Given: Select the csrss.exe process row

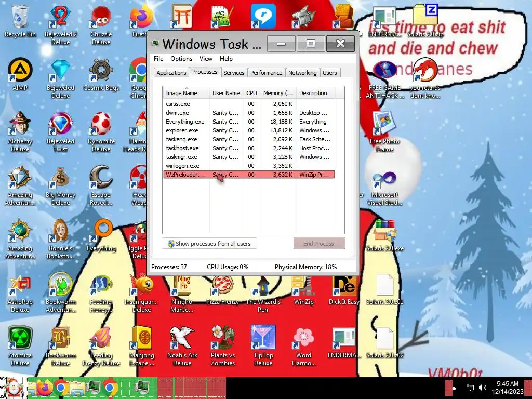Looking at the screenshot, I should tap(249, 104).
